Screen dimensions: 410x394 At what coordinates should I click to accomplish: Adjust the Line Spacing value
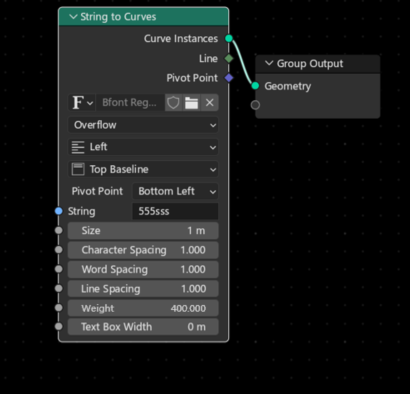coord(143,289)
